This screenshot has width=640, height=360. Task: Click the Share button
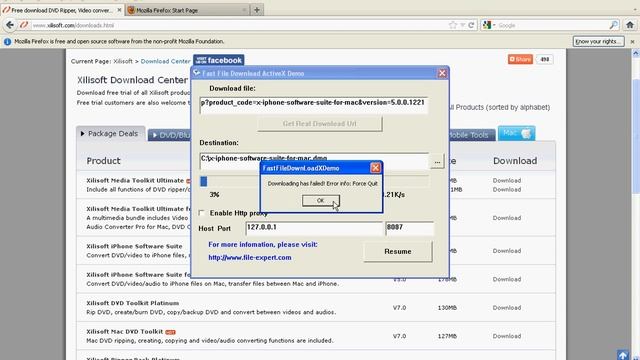click(520, 59)
